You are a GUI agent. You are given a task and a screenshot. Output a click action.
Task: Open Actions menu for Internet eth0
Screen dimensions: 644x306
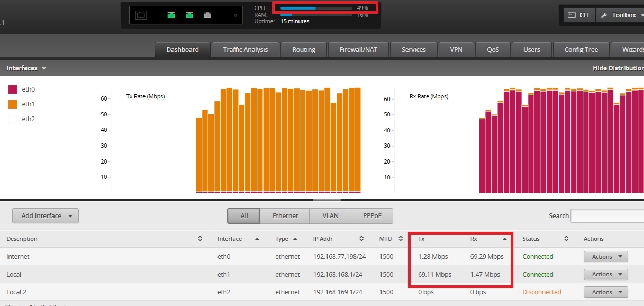[x=605, y=257]
